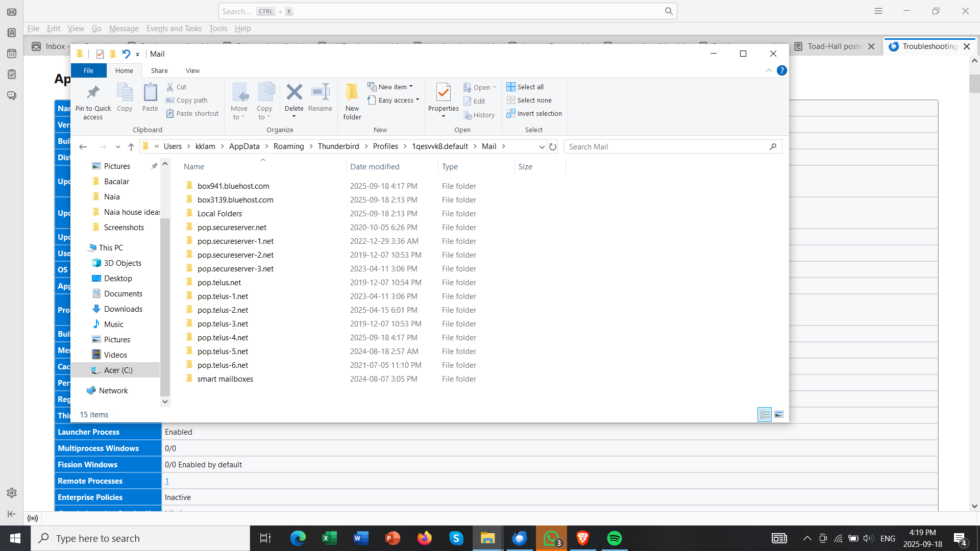Screen dimensions: 980x551
Task: Click navigation pane scroll down arrow
Action: tap(165, 402)
